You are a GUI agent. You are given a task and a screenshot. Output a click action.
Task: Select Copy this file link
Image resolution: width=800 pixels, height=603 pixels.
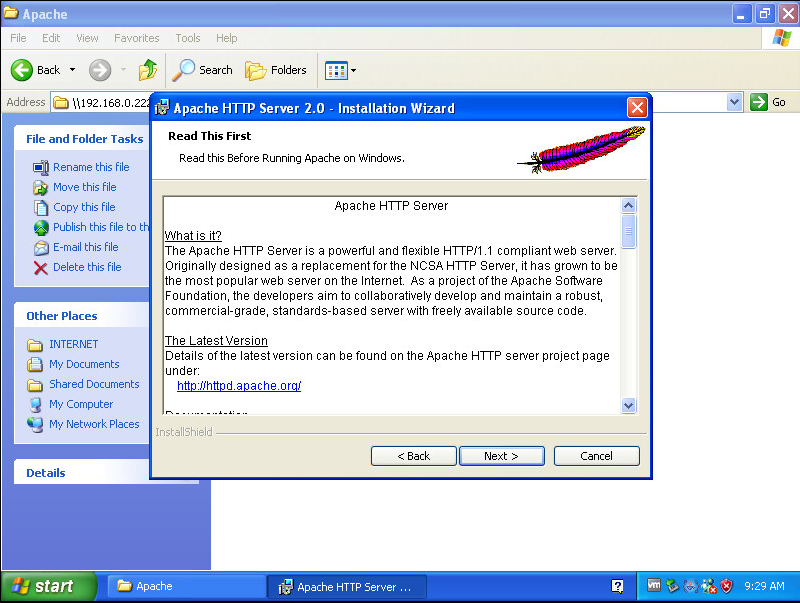[84, 207]
